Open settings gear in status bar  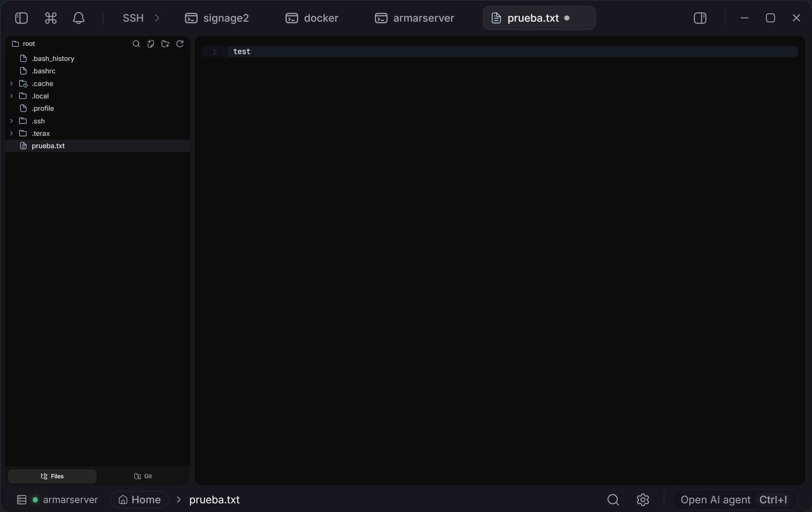click(x=643, y=500)
